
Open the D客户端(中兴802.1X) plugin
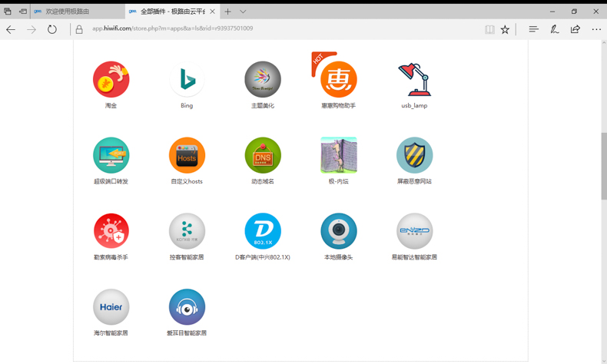click(263, 231)
